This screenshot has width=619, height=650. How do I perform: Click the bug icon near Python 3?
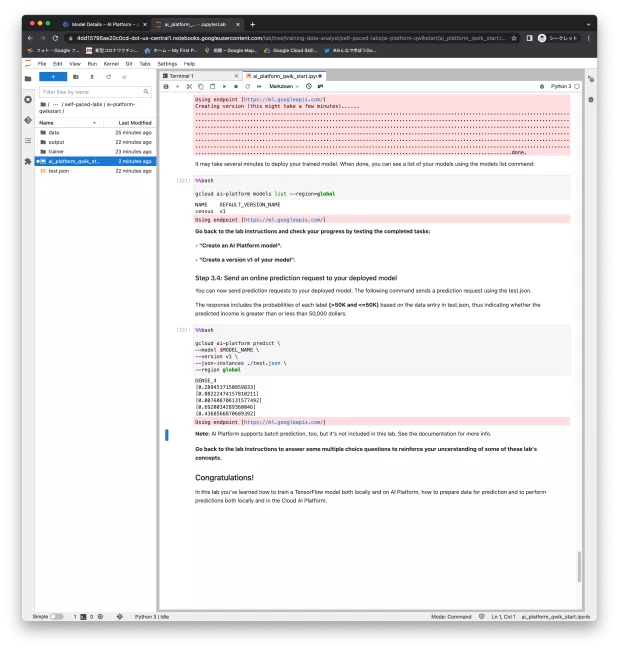541,87
